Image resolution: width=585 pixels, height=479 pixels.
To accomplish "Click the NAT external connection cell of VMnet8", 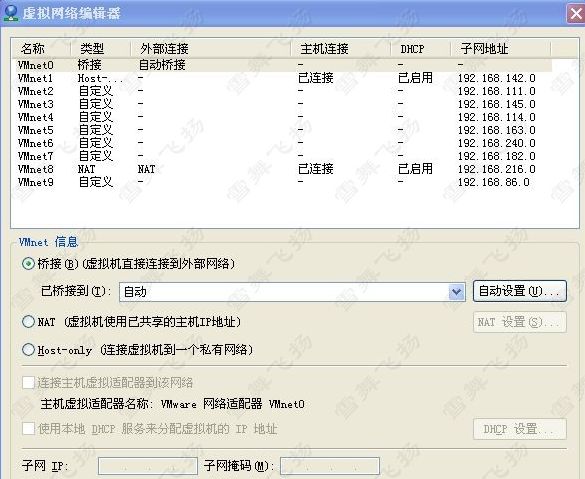I will 146,169.
